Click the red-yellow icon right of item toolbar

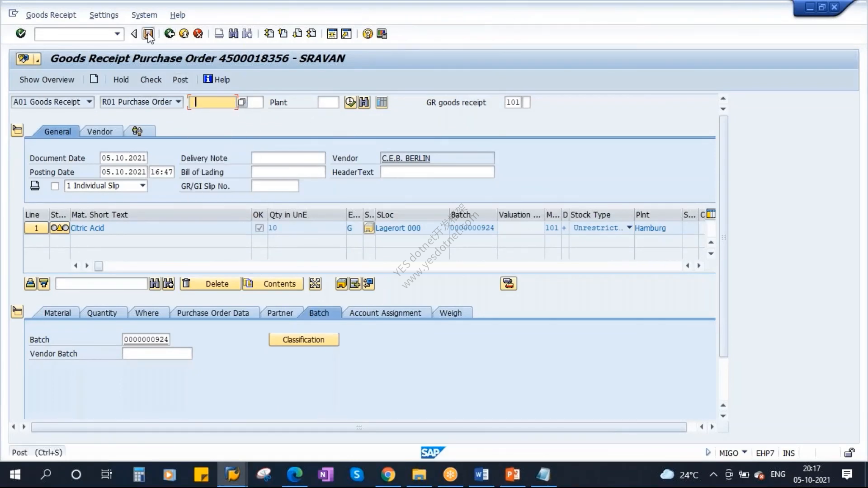[x=509, y=284]
